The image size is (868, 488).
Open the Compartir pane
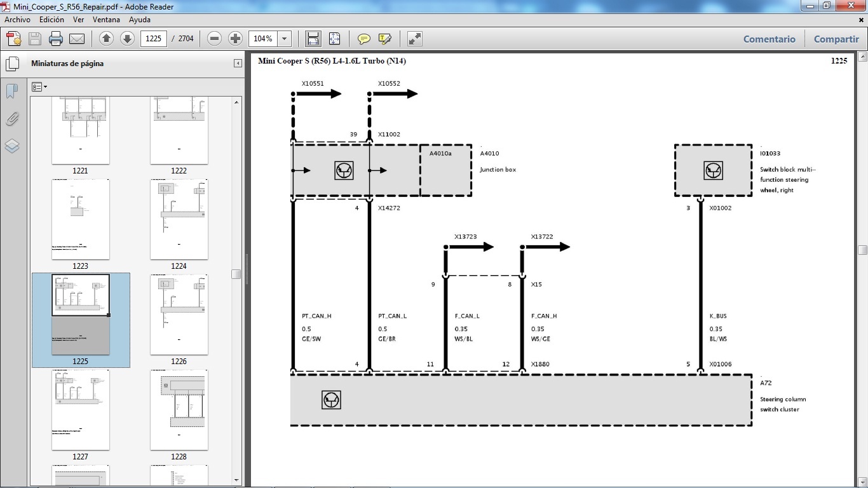pyautogui.click(x=836, y=39)
